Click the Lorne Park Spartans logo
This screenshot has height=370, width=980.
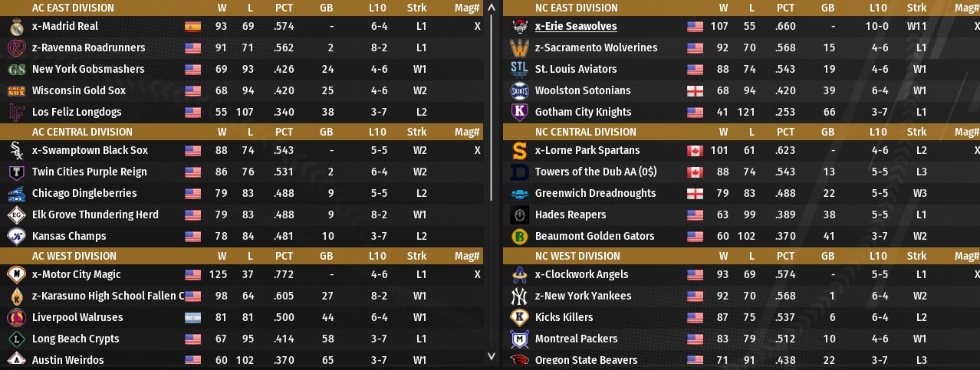[x=519, y=151]
